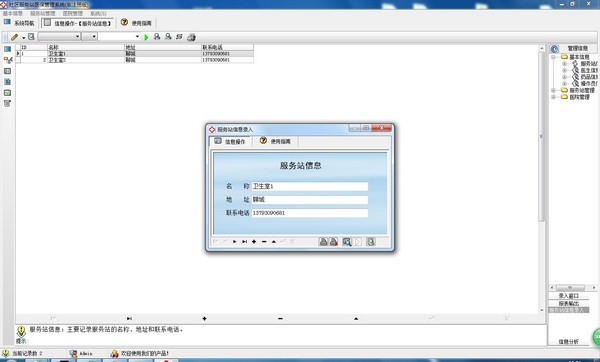Image resolution: width=600 pixels, height=362 pixels.
Task: Click the print icon with red mark in dialog
Action: [x=334, y=242]
